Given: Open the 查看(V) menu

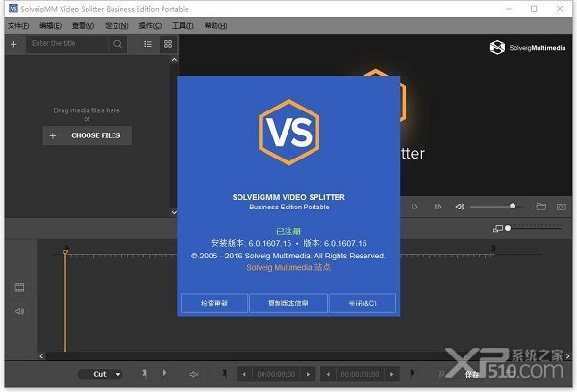Looking at the screenshot, I should (x=83, y=26).
